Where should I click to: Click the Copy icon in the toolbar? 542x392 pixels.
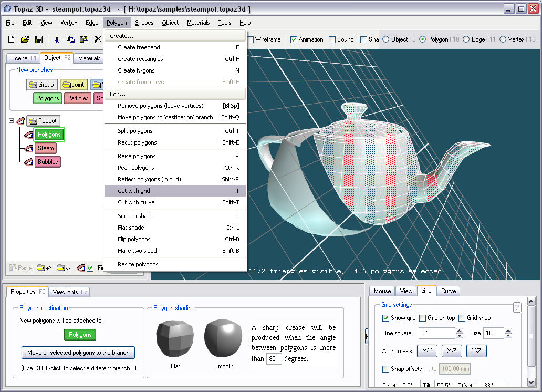[70, 39]
